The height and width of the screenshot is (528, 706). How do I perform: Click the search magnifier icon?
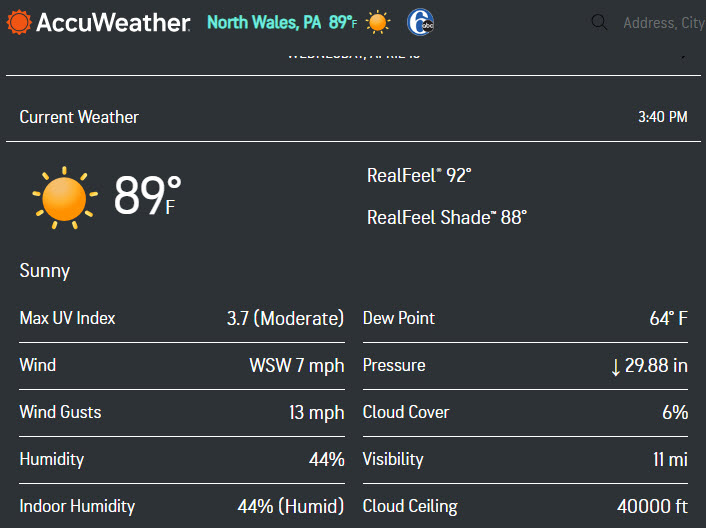[x=599, y=22]
